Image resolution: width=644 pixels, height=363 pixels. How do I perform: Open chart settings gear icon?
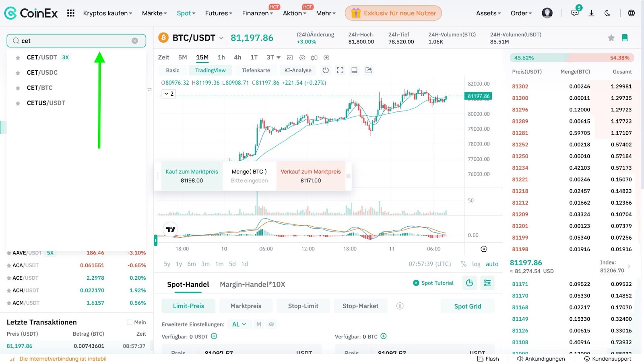(484, 249)
